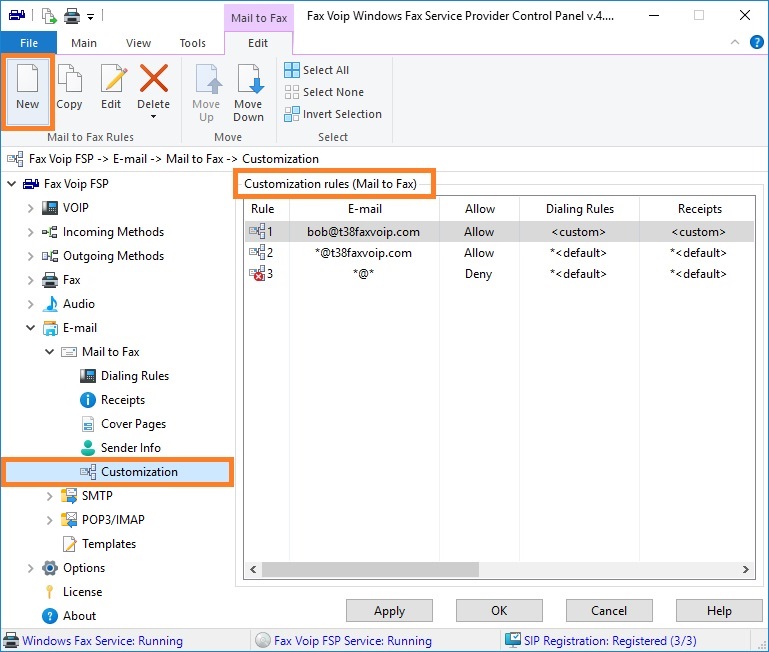
Task: Click the Help button
Action: point(719,611)
